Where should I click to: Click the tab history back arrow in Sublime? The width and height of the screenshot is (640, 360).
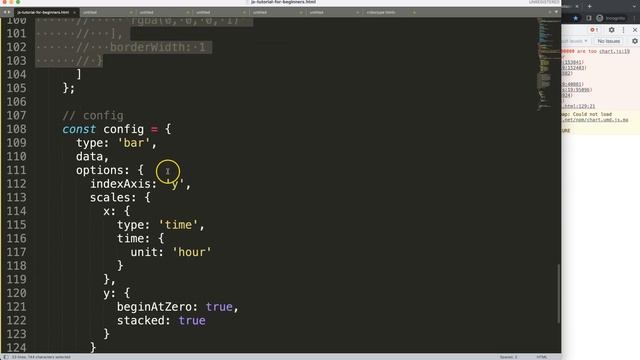click(4, 12)
